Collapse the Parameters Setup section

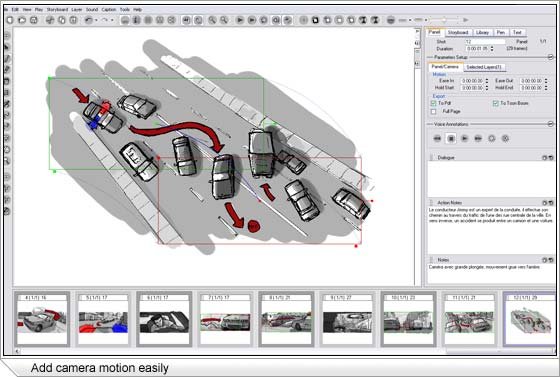click(550, 57)
